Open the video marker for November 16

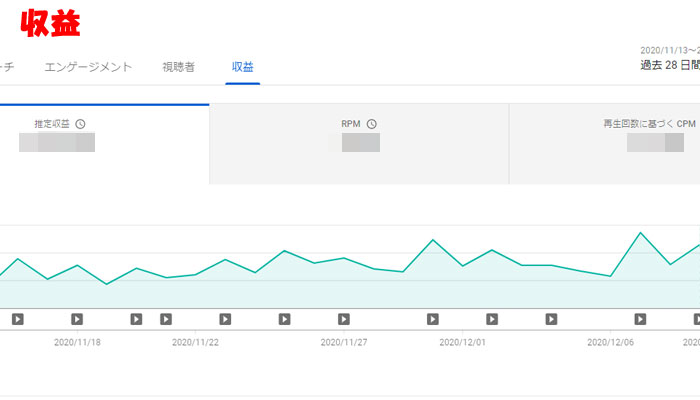(x=18, y=319)
